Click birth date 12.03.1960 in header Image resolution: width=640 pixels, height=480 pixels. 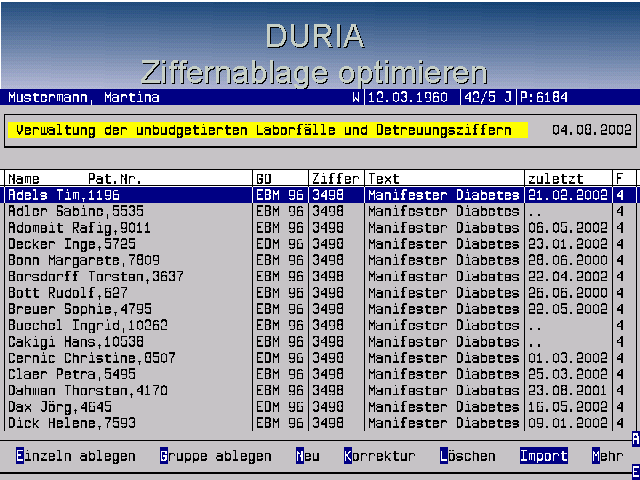coord(408,97)
